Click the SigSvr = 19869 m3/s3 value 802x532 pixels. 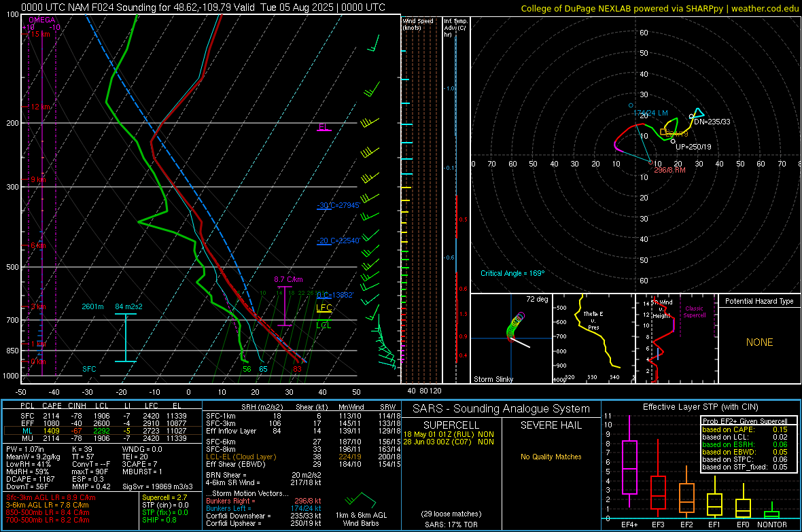(158, 486)
